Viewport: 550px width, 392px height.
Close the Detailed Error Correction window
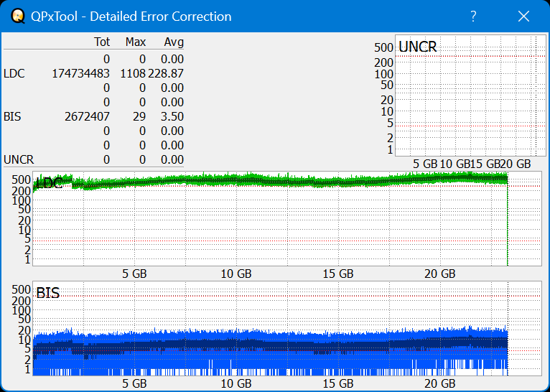click(x=523, y=16)
